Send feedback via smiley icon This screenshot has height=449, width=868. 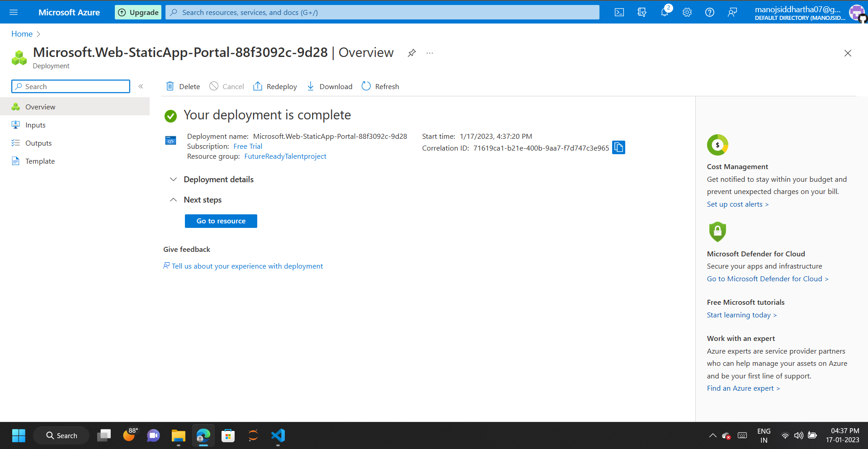(x=732, y=12)
